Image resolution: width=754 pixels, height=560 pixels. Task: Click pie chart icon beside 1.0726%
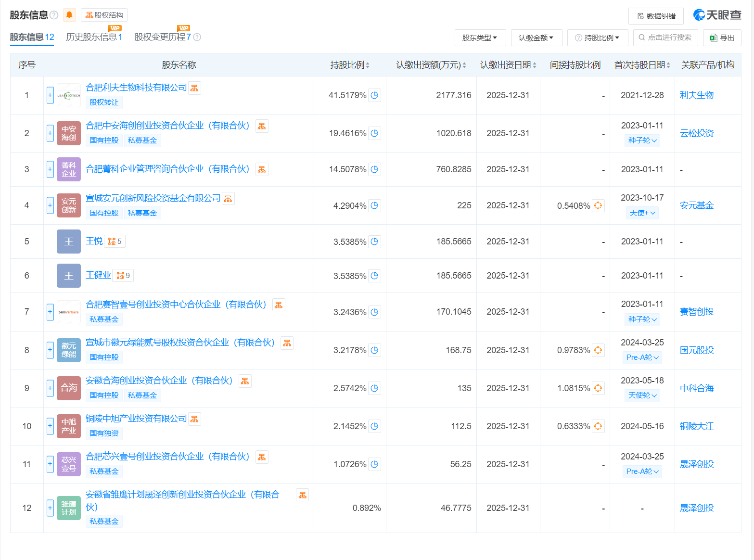pos(374,464)
